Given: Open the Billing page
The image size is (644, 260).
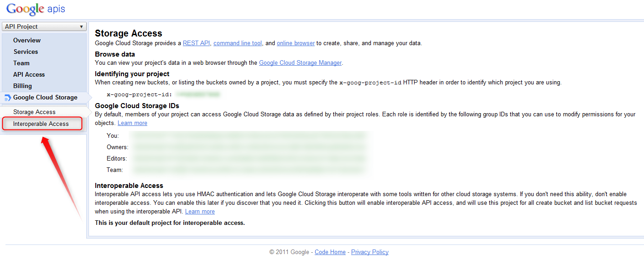Looking at the screenshot, I should pos(22,86).
